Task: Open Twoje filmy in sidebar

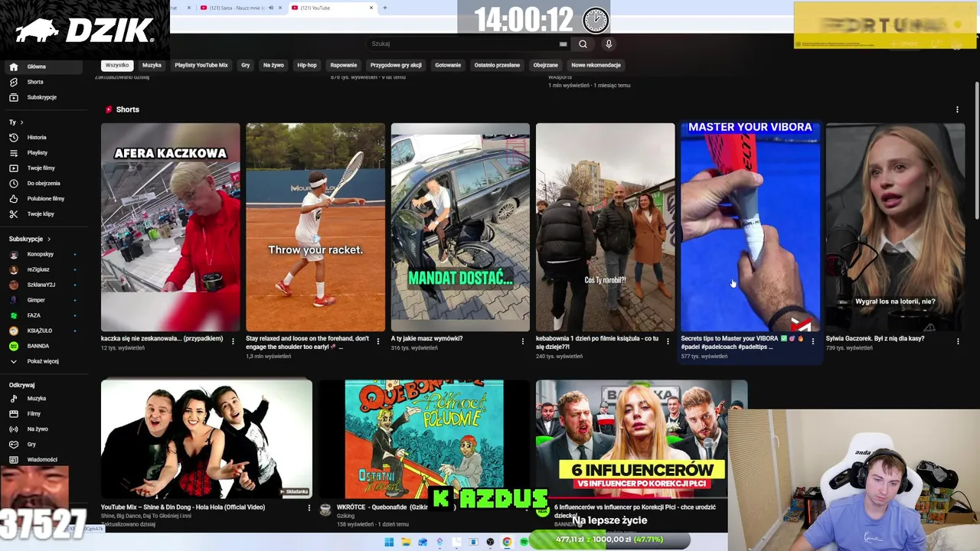Action: pos(42,168)
